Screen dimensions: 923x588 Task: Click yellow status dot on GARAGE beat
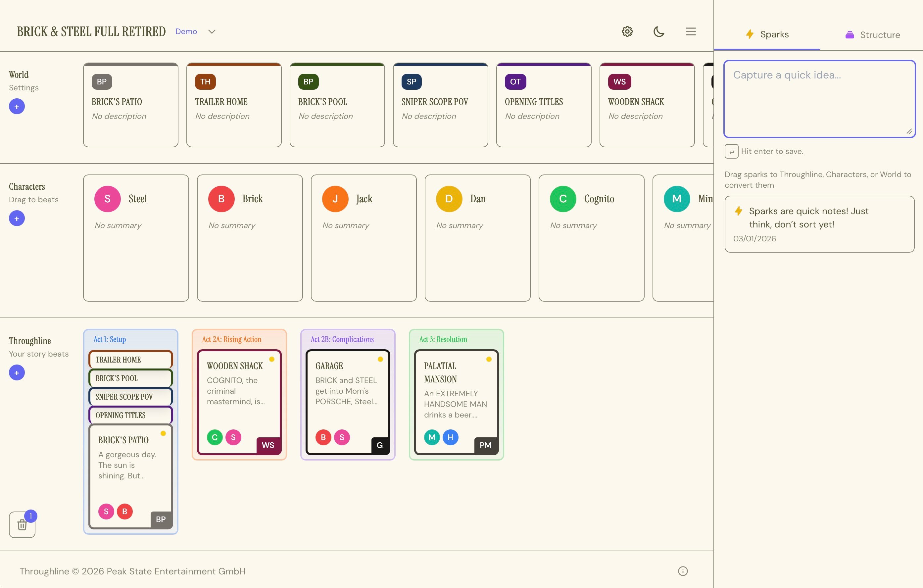pyautogui.click(x=380, y=359)
